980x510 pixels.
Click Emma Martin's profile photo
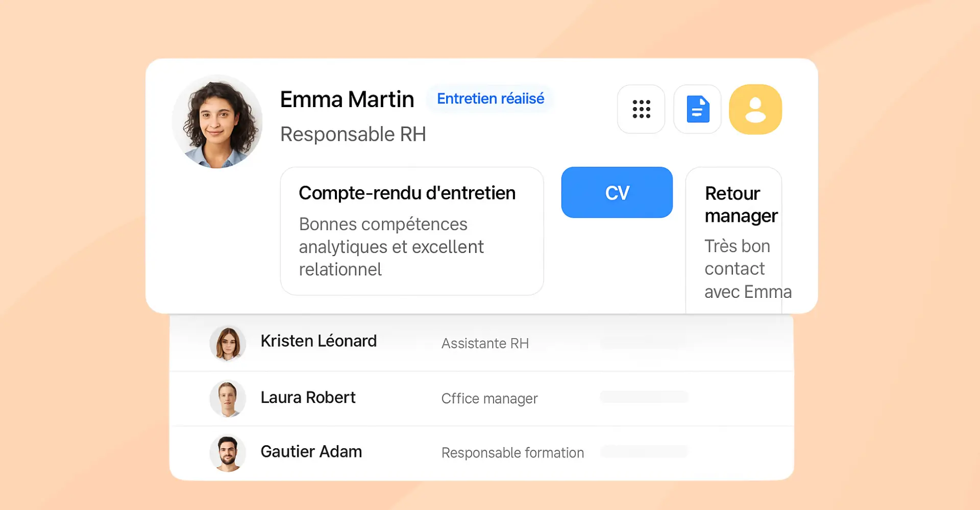(x=217, y=122)
